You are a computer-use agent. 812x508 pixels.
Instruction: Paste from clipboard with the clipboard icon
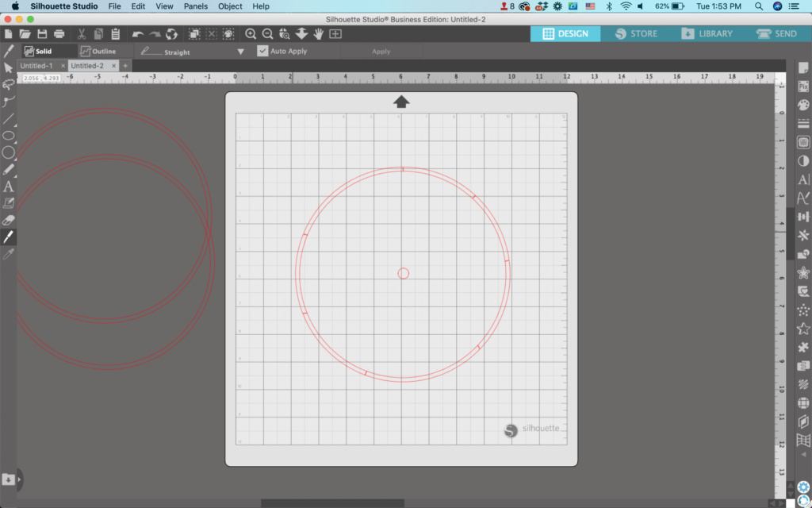[116, 34]
